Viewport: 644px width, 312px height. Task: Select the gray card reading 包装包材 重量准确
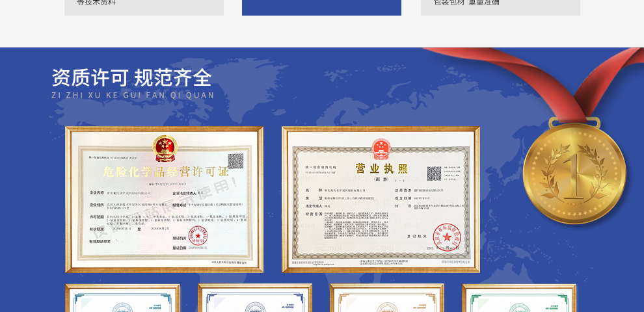click(500, 7)
